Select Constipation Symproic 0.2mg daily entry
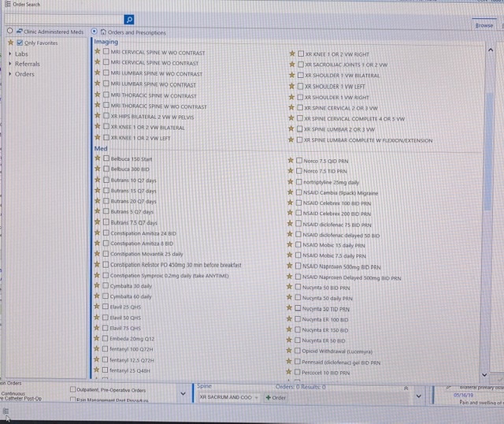 pos(169,276)
